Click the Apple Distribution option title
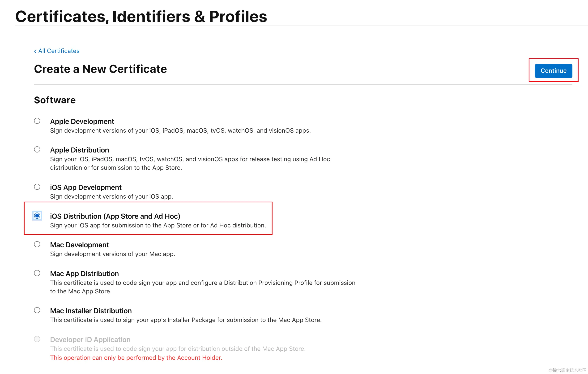The image size is (588, 374). (79, 150)
